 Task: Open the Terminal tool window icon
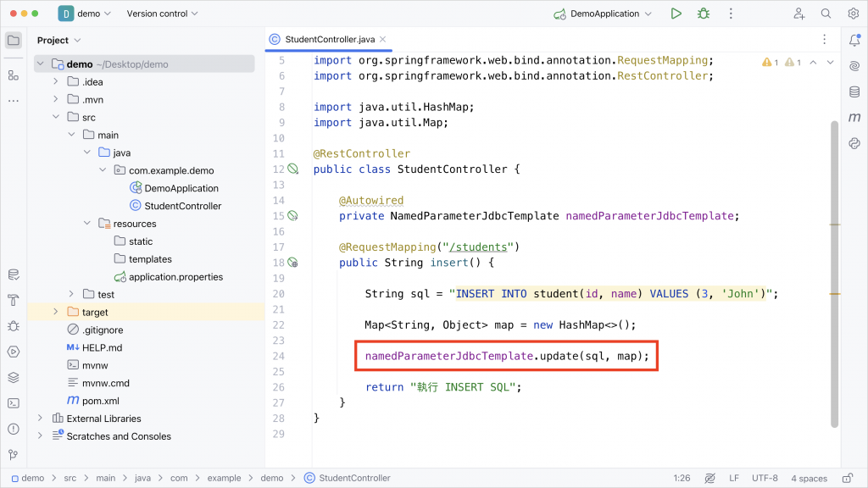point(14,403)
